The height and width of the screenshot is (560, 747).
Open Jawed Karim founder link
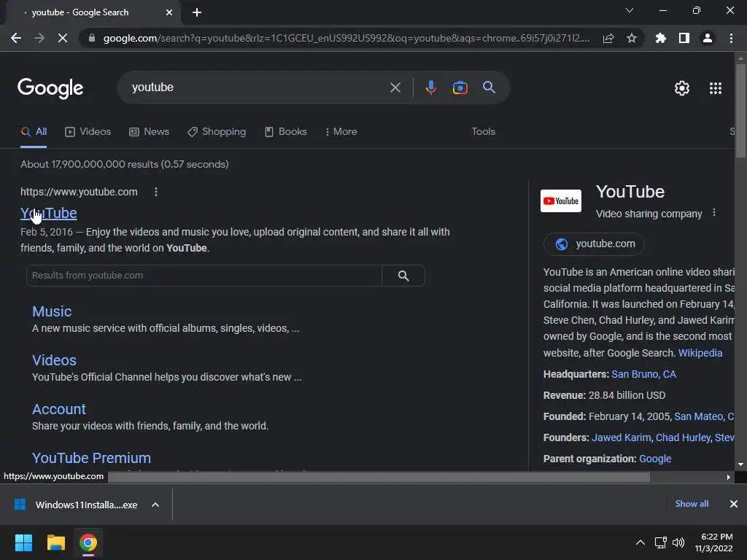point(622,437)
